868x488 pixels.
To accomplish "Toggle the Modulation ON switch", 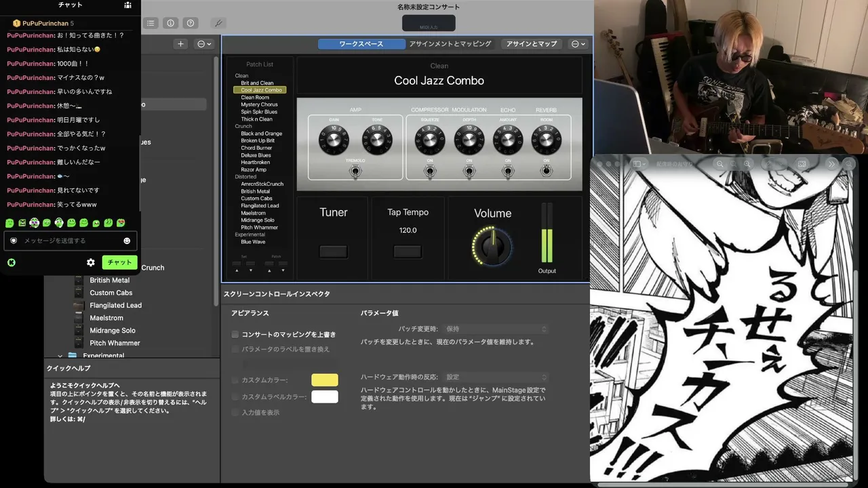I will point(469,171).
